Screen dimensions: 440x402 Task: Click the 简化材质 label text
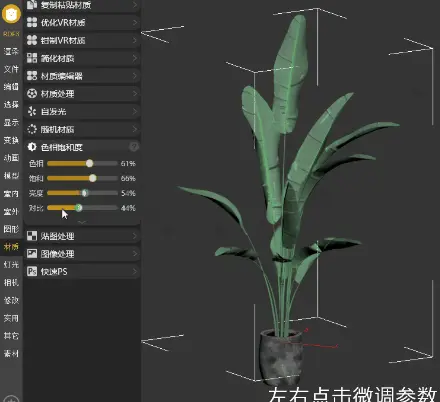(x=57, y=58)
